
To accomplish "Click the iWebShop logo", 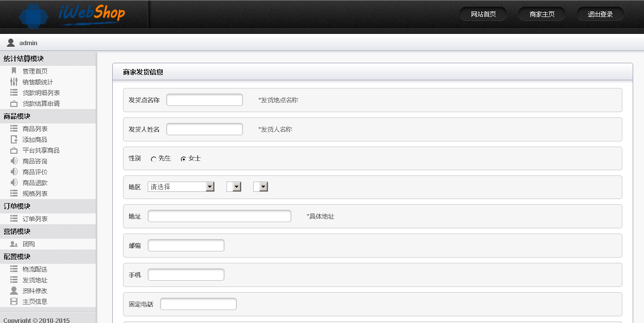I will [72, 14].
